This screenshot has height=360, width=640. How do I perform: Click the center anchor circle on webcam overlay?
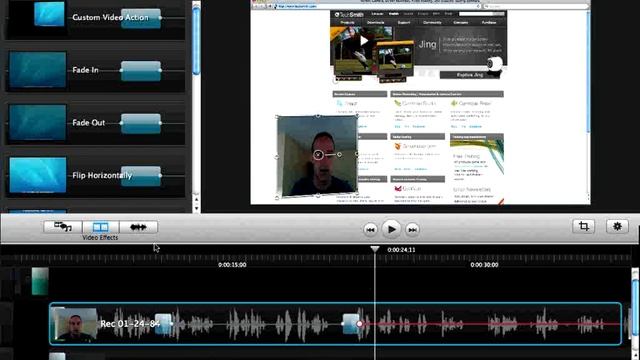point(318,155)
